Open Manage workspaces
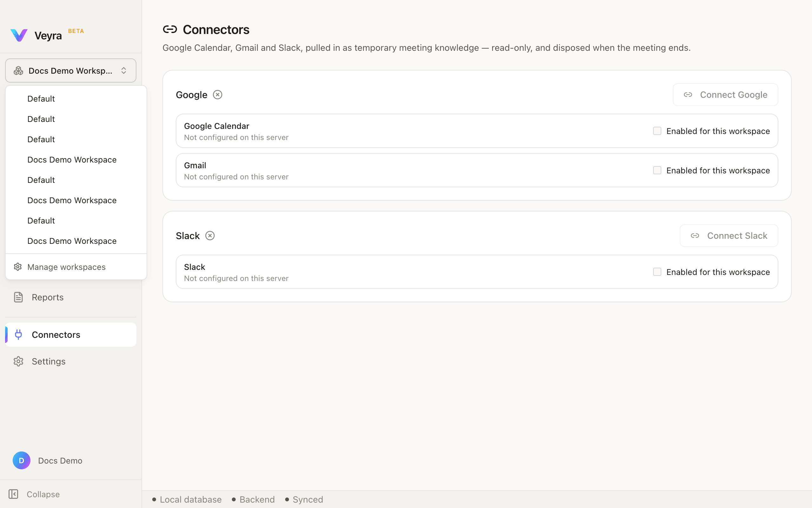 point(76,267)
